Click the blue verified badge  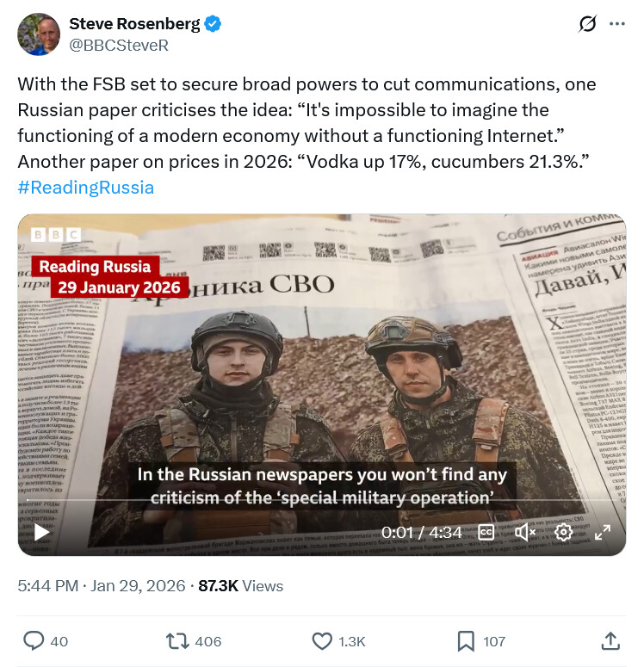click(213, 24)
